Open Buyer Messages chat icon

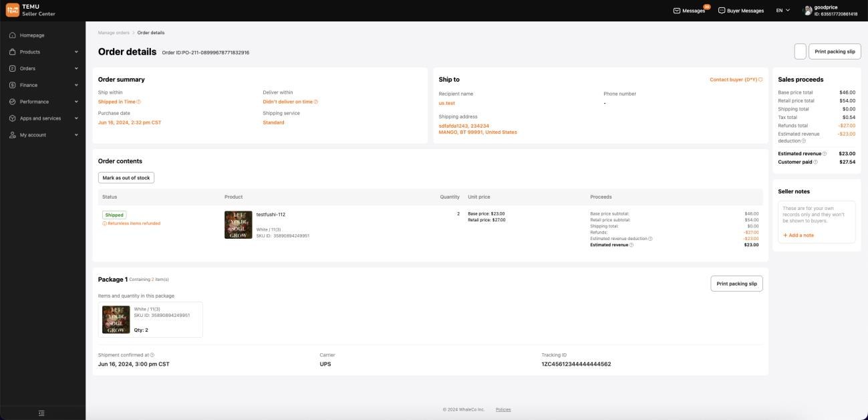(x=722, y=11)
